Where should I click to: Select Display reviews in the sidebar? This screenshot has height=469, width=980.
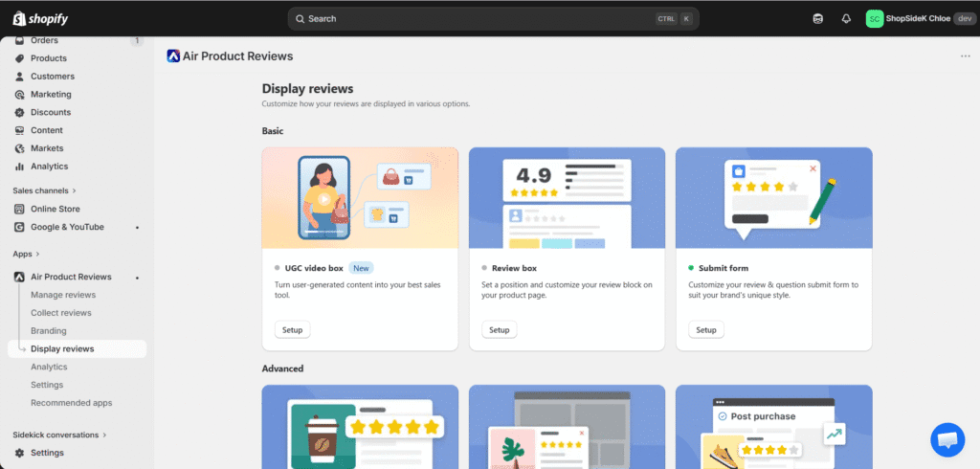click(78, 349)
